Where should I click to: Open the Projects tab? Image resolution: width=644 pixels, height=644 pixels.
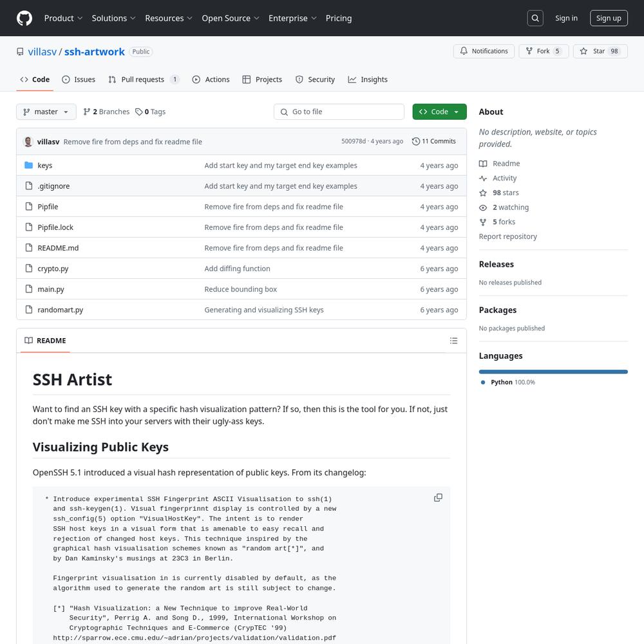coord(263,79)
